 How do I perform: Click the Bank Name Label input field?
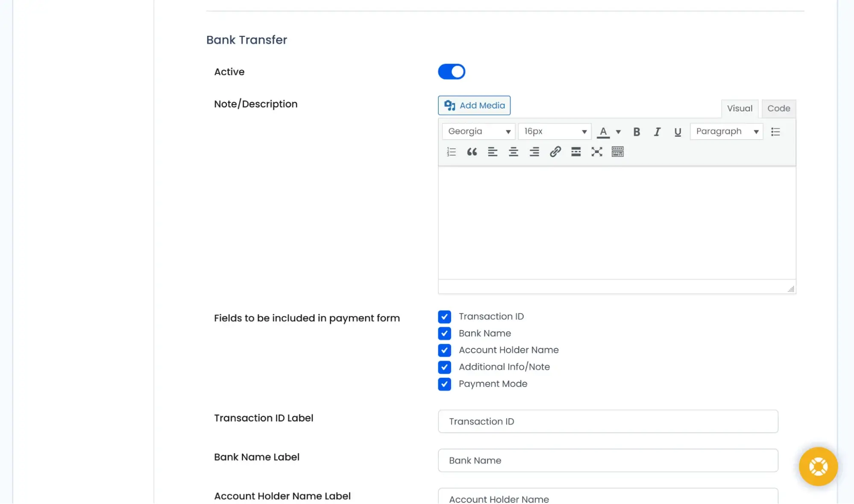[607, 460]
